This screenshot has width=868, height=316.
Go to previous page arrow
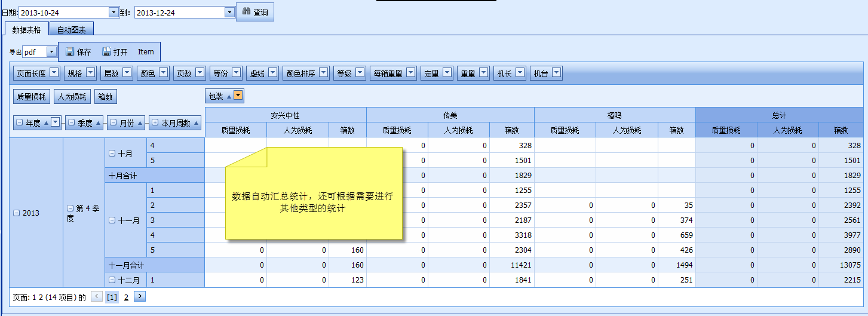coord(96,296)
